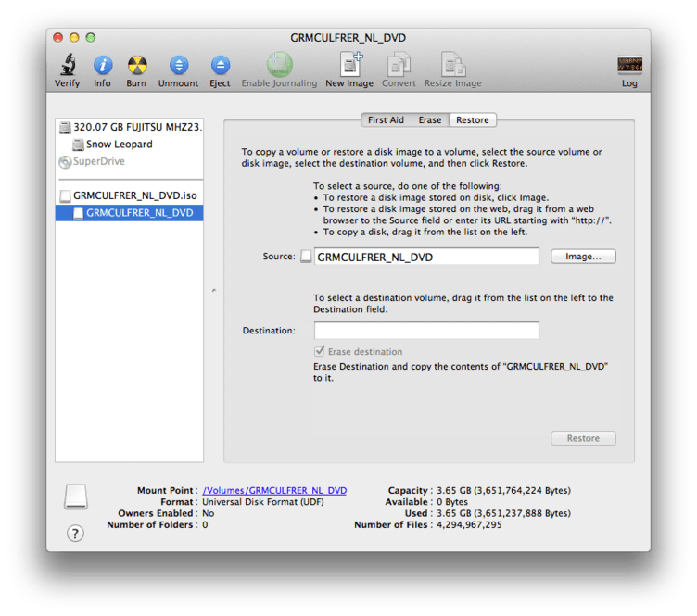Click the Restore button
Screen dimensions: 697x616
583,438
